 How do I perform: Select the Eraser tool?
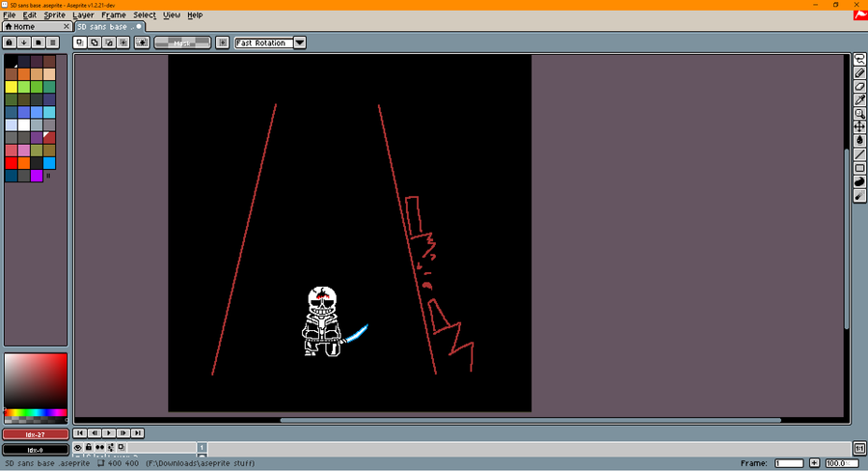pyautogui.click(x=859, y=87)
